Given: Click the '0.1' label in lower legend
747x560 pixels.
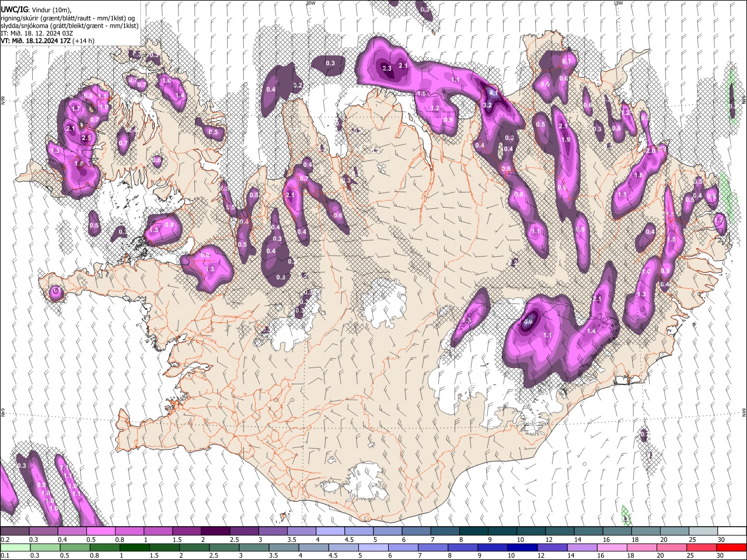Looking at the screenshot, I should (x=4, y=556).
